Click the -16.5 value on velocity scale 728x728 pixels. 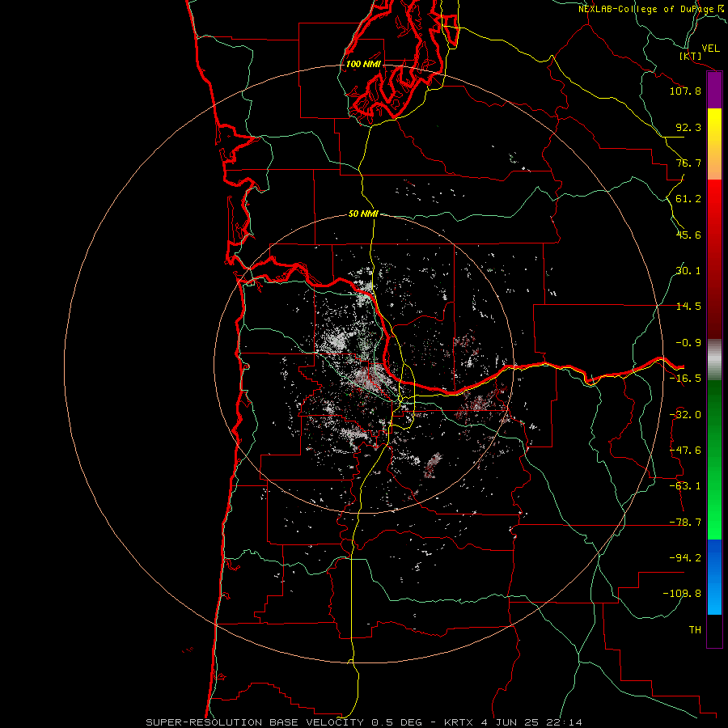pos(685,379)
